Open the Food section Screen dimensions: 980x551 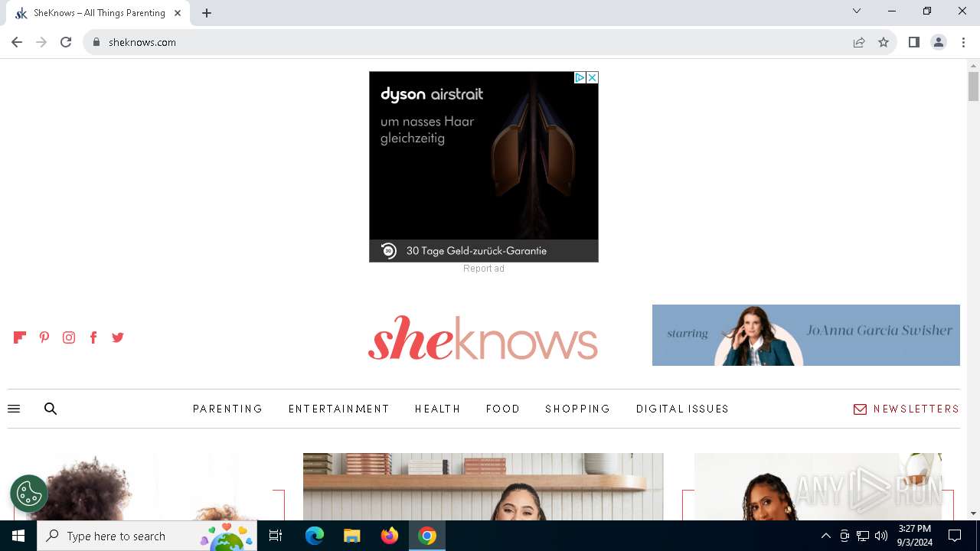tap(503, 409)
